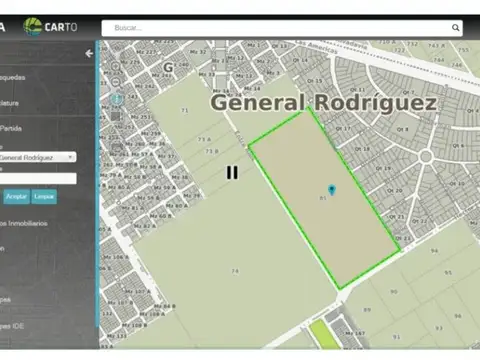Open the Búsquedas panel section
Viewport: 480px width, 360px height.
click(13, 77)
